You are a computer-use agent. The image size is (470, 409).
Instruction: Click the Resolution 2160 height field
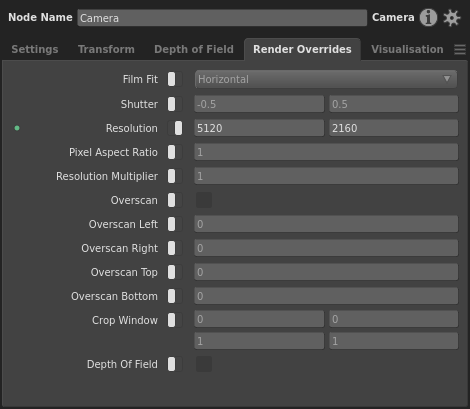click(394, 128)
